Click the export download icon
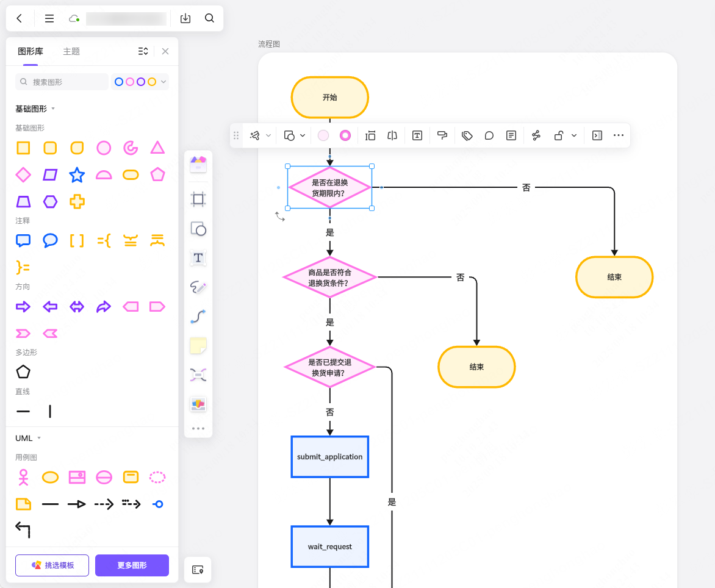Viewport: 715px width, 588px height. point(185,18)
